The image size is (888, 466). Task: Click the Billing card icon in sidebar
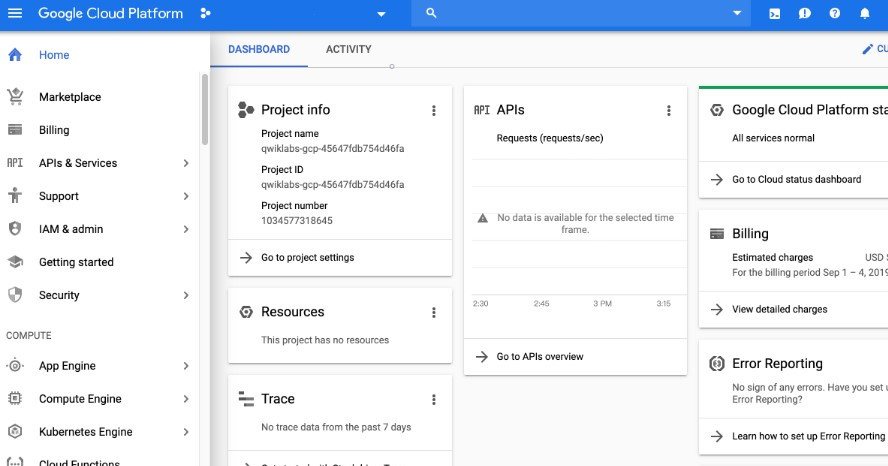tap(15, 130)
